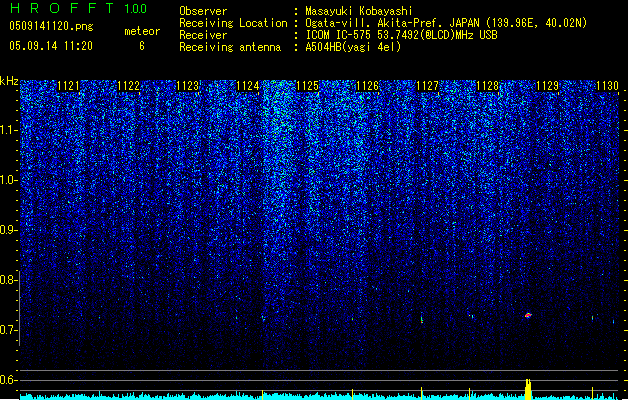Click the 0.6 kHz axis label
The width and height of the screenshot is (629, 400).
click(9, 380)
